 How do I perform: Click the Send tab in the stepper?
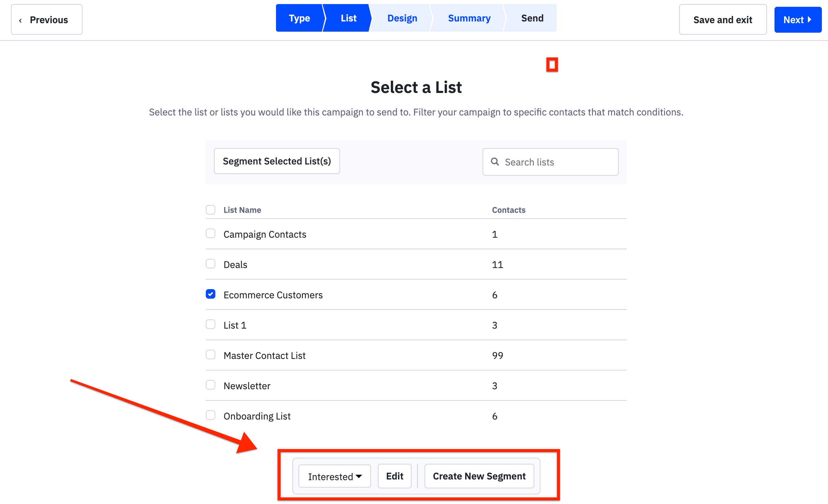pyautogui.click(x=531, y=18)
